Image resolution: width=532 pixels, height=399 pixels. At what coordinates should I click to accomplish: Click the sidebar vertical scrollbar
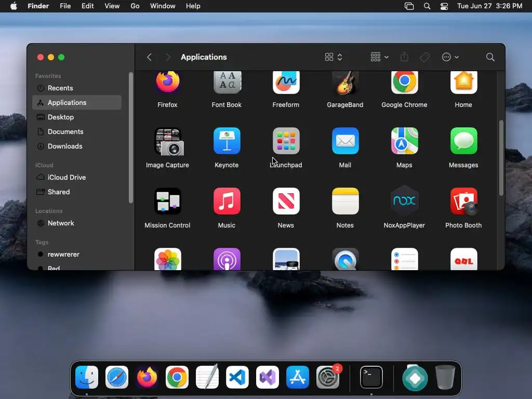[x=131, y=138]
